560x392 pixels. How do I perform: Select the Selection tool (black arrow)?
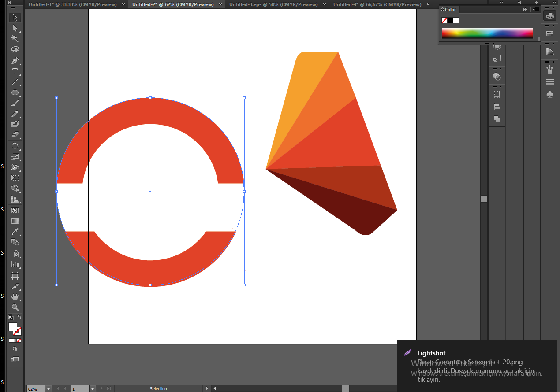(x=15, y=18)
